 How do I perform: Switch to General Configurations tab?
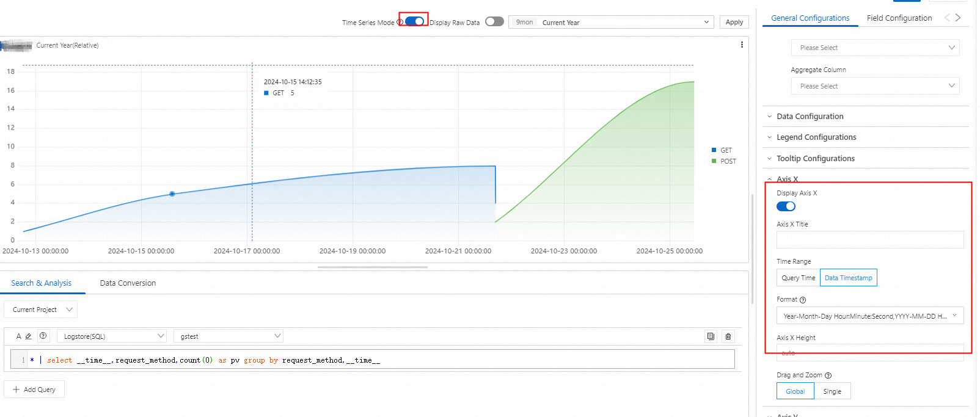click(x=810, y=18)
